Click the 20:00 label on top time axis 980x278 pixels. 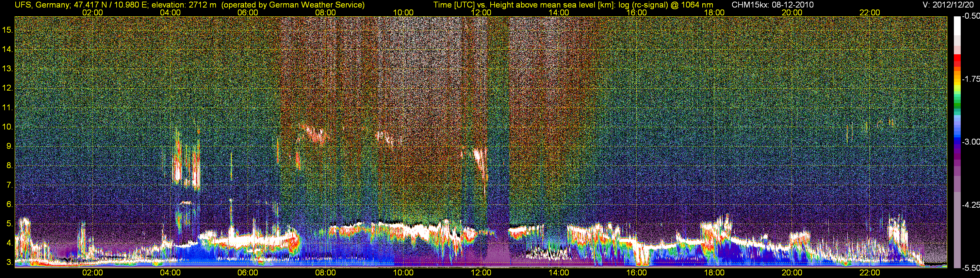(792, 12)
